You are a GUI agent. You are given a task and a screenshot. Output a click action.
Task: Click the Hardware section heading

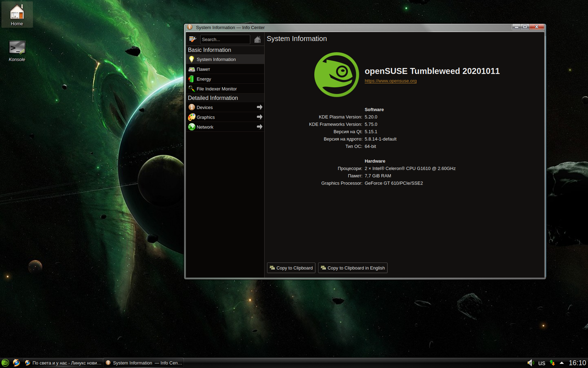coord(375,161)
